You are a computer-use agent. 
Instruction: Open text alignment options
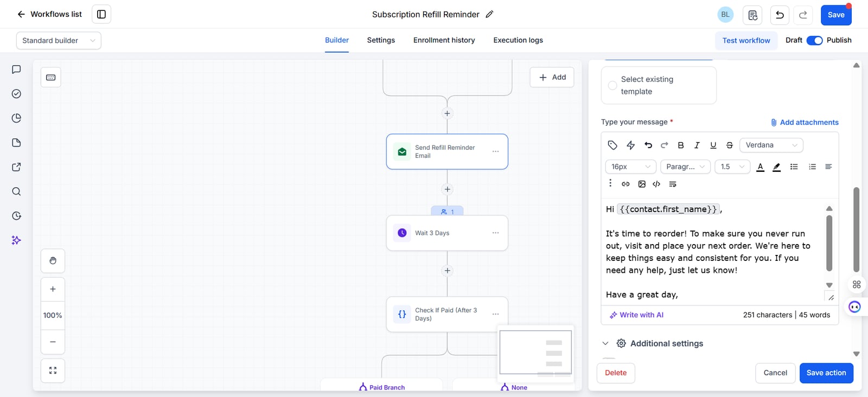point(828,167)
